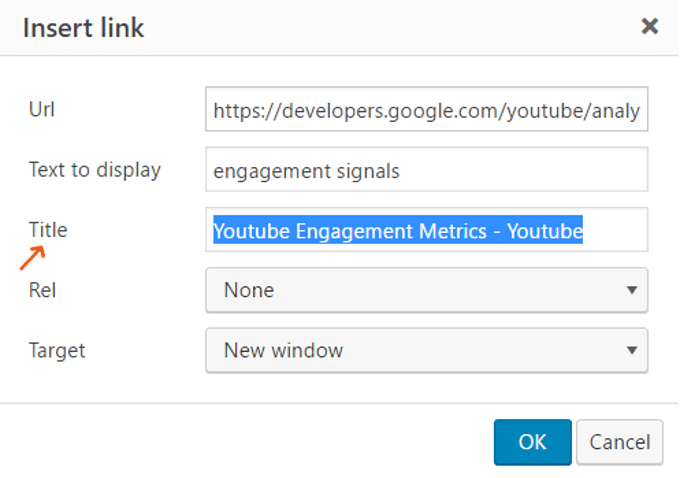
Task: Click the Insert link dialog heading
Action: [x=83, y=28]
